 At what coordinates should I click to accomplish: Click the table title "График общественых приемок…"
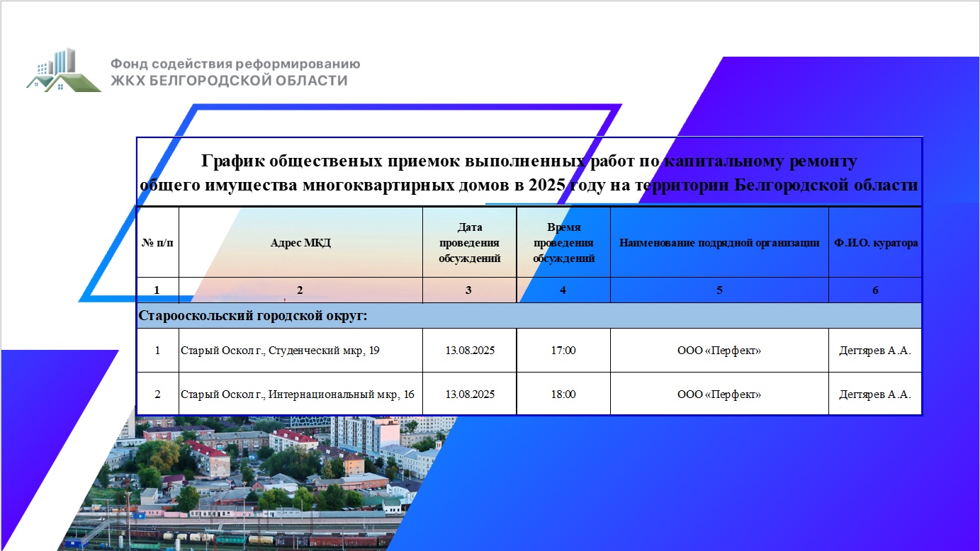(x=529, y=173)
